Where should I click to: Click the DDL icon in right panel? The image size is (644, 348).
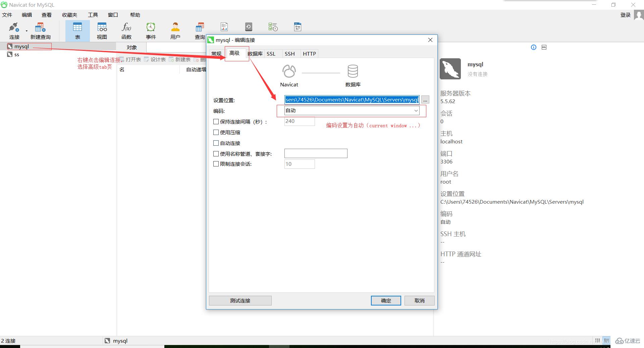(x=544, y=47)
